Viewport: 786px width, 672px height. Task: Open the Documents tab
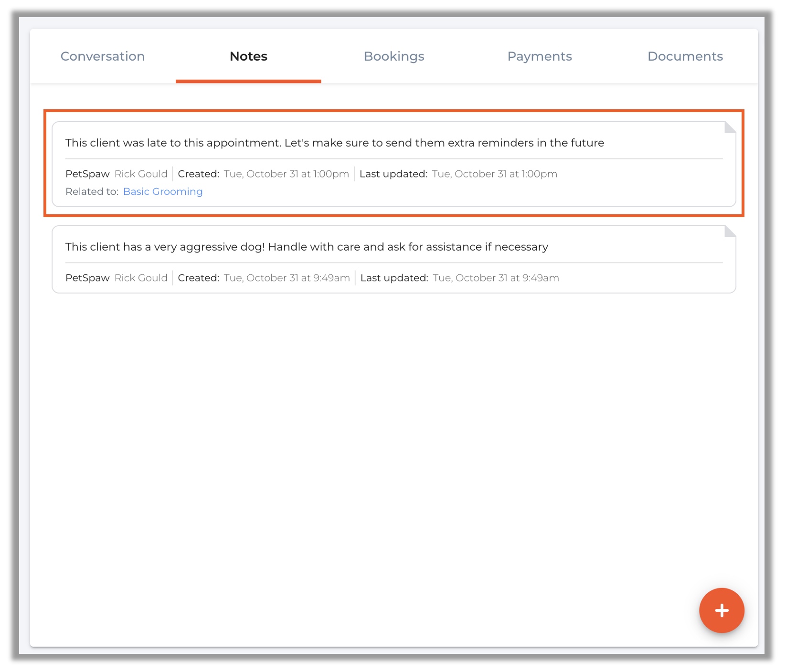(x=685, y=56)
